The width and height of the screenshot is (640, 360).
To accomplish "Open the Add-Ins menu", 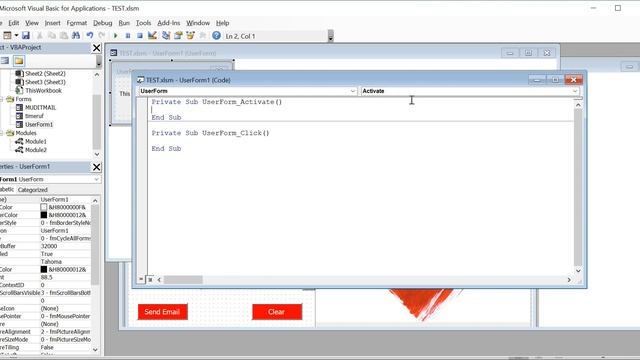I will [169, 23].
